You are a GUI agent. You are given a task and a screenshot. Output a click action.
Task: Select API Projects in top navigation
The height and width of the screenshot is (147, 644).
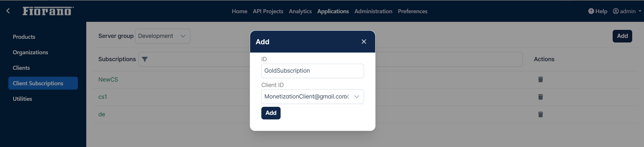[268, 11]
